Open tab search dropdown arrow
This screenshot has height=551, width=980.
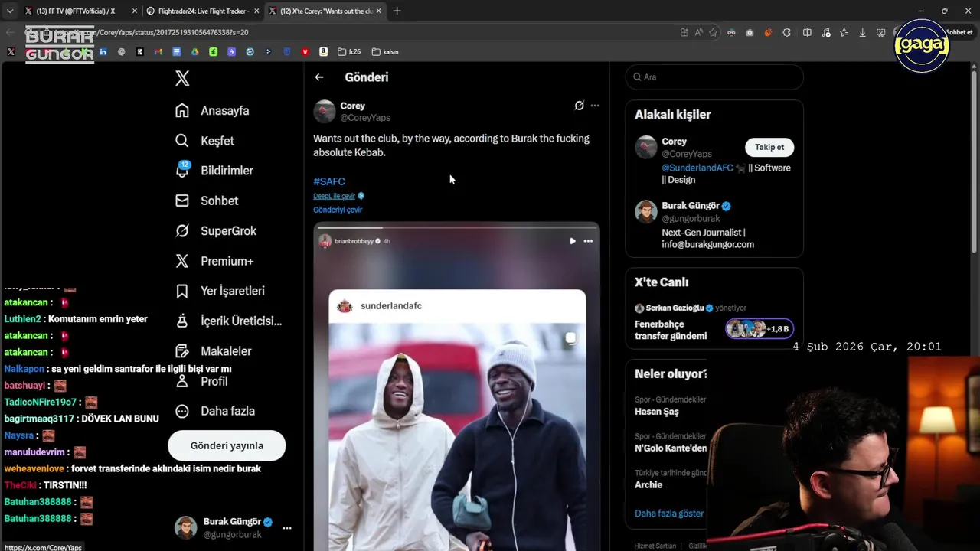click(9, 11)
